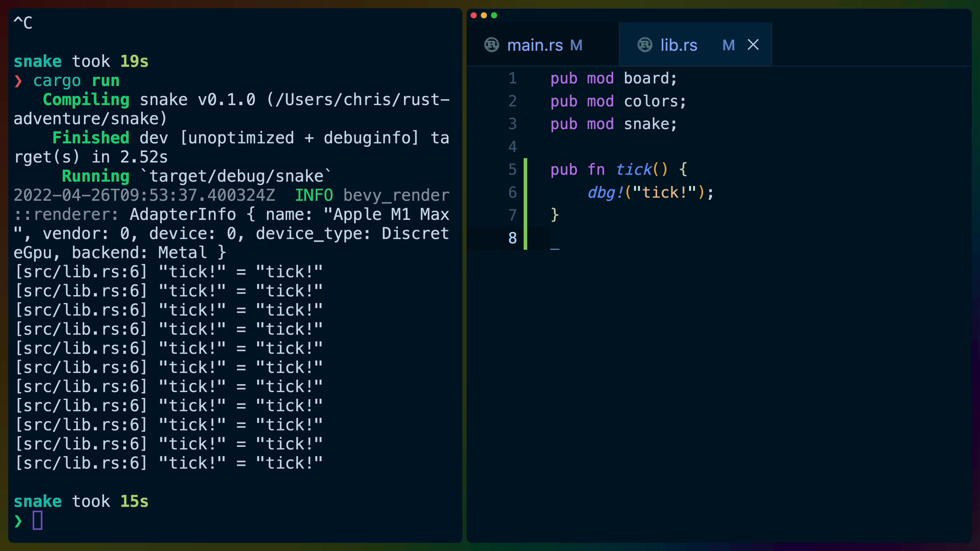This screenshot has height=551, width=980.
Task: Close the lib.rs tab with its X button
Action: (753, 44)
